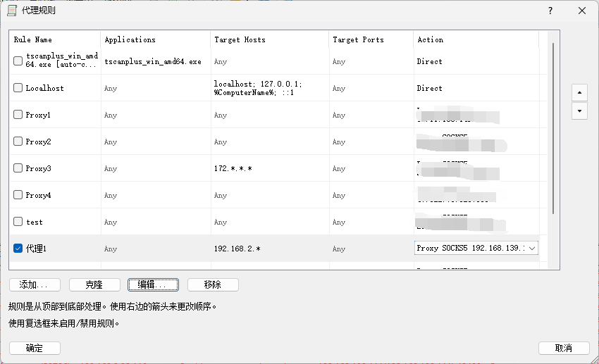Image resolution: width=599 pixels, height=364 pixels.
Task: Click the Applications column header
Action: click(155, 39)
